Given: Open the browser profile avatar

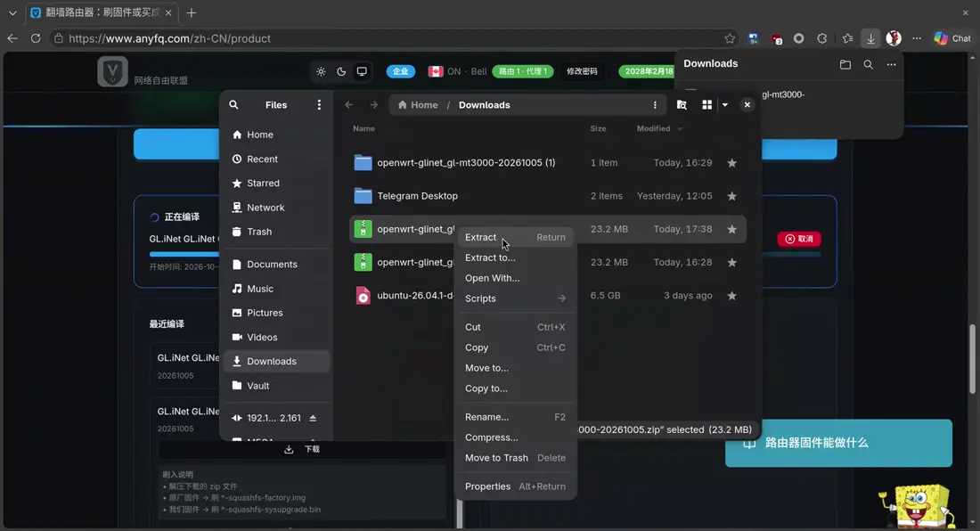Looking at the screenshot, I should tap(894, 38).
